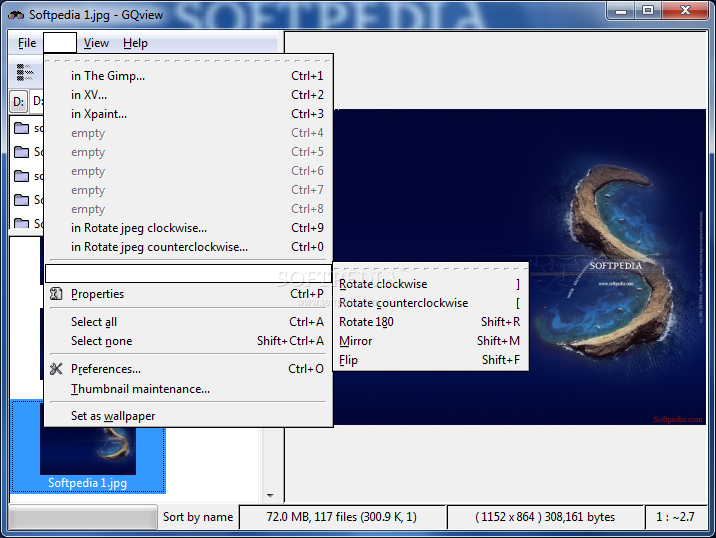Viewport: 716px width, 538px height.
Task: Click the '( 1152 x 864 ) 308,161 bytes' status text
Action: (x=545, y=517)
